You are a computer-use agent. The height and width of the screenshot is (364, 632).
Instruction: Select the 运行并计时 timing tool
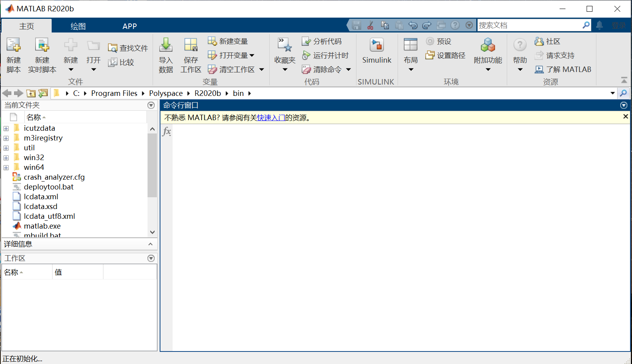click(x=326, y=55)
